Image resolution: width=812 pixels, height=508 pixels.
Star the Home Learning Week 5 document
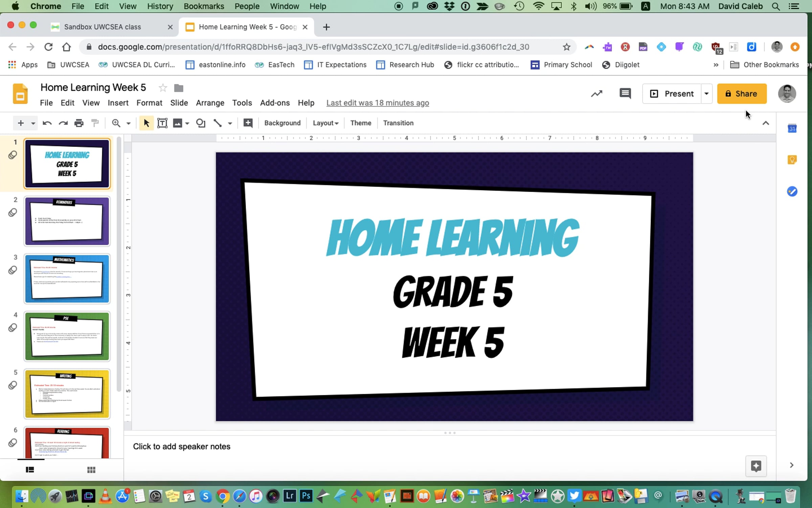pyautogui.click(x=163, y=88)
